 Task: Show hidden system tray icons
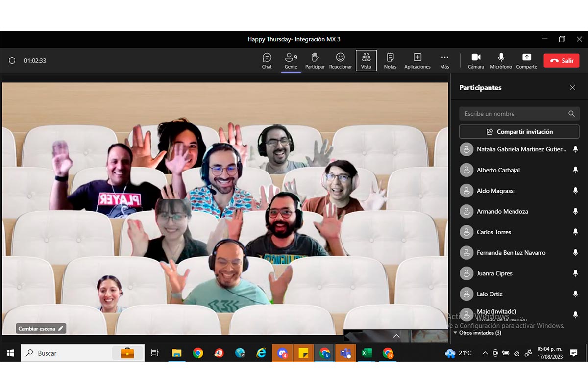pyautogui.click(x=485, y=353)
